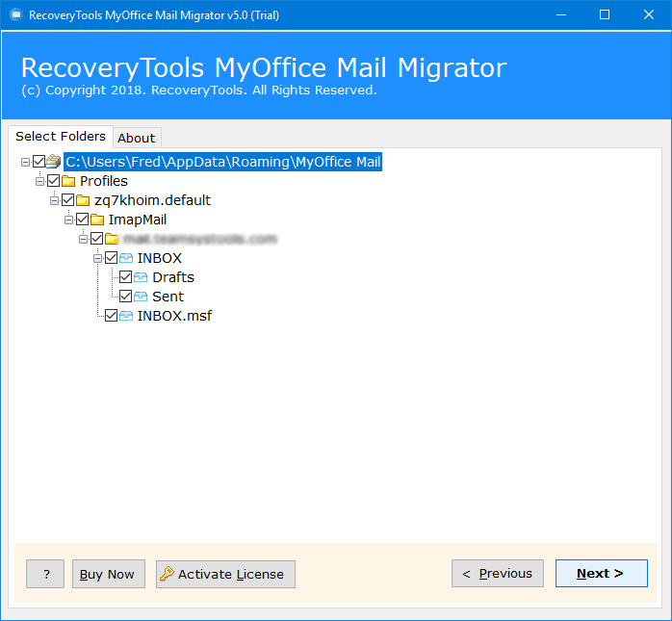Screen dimensions: 672x621
Task: Uncheck the ImapMail checkbox
Action: point(82,220)
